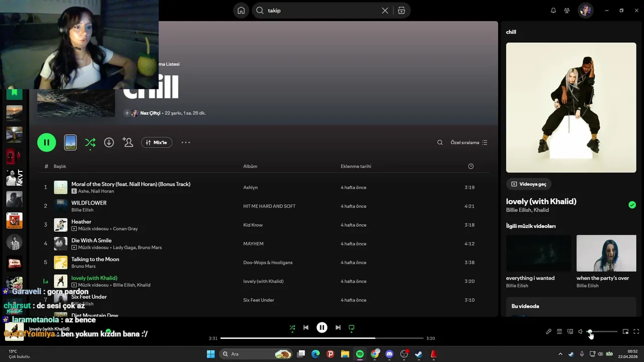Invite collaborators to the playlist
Image resolution: width=644 pixels, height=362 pixels.
pyautogui.click(x=128, y=143)
